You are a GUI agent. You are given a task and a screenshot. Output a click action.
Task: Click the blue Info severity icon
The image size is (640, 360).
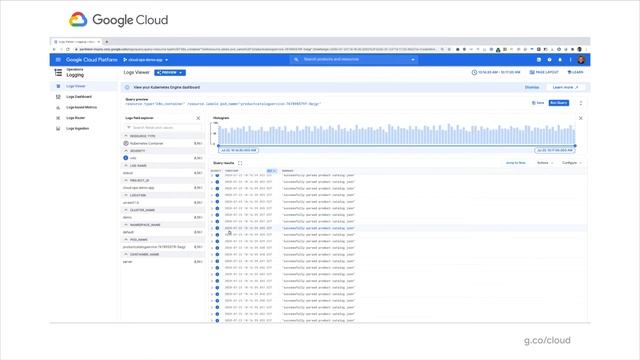126,158
